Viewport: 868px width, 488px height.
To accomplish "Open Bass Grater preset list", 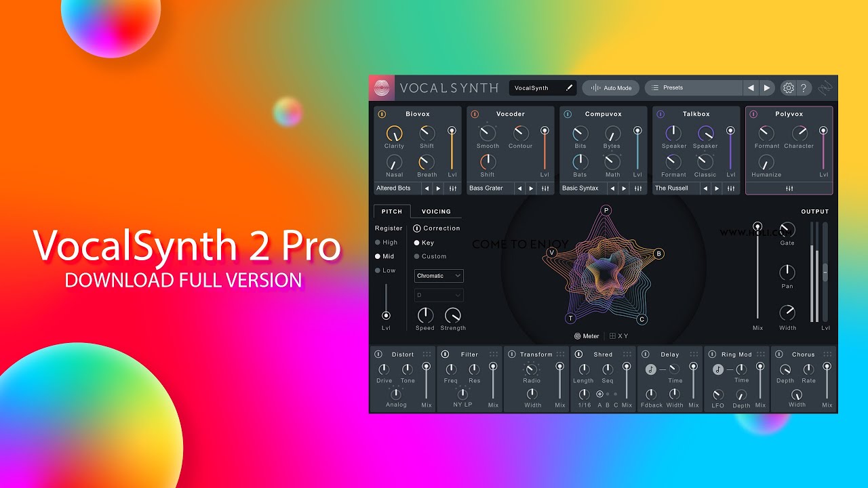I will pyautogui.click(x=490, y=188).
